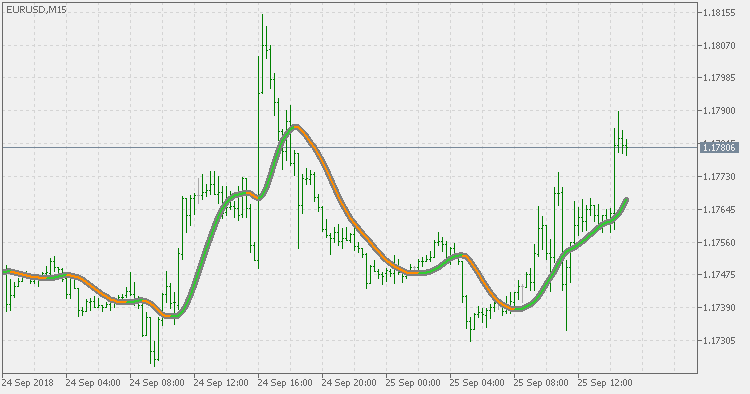750x394 pixels.
Task: Select the 25 Sep 00:00 time marker
Action: [x=413, y=383]
